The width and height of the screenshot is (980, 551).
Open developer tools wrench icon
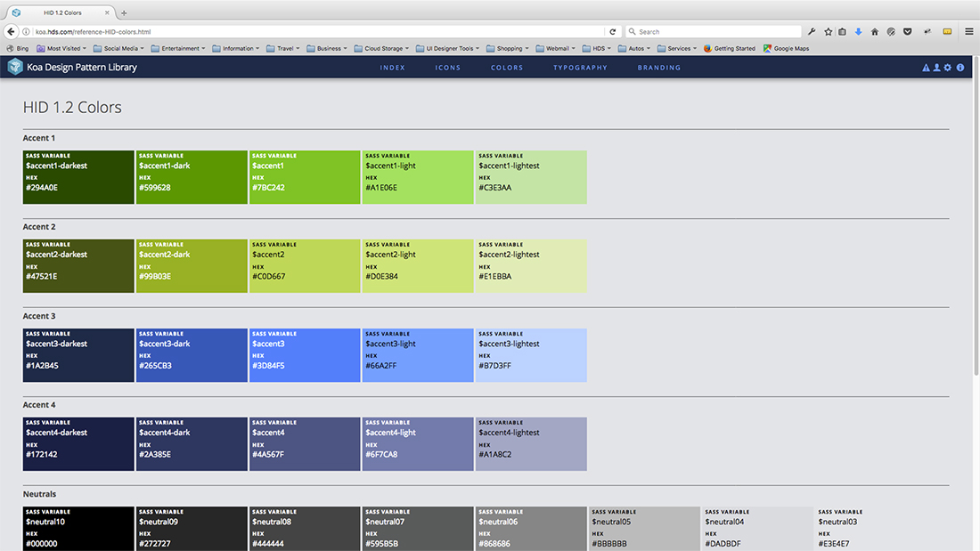click(x=812, y=31)
